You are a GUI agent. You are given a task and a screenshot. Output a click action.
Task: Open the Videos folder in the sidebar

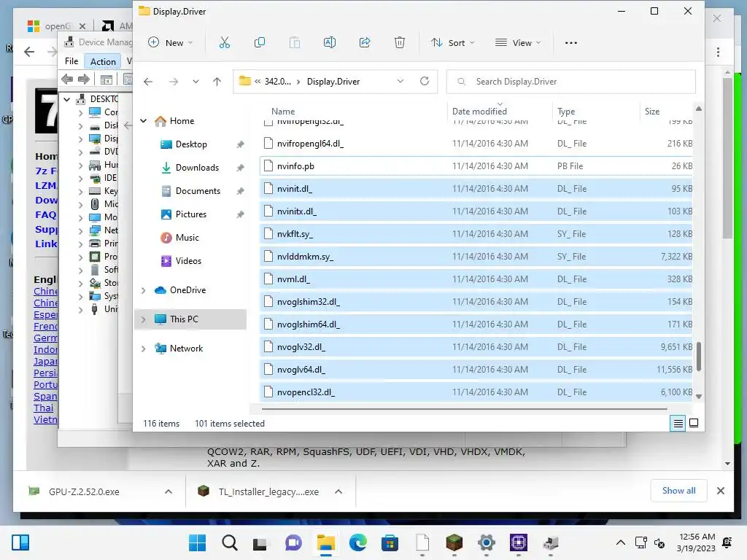pyautogui.click(x=188, y=261)
